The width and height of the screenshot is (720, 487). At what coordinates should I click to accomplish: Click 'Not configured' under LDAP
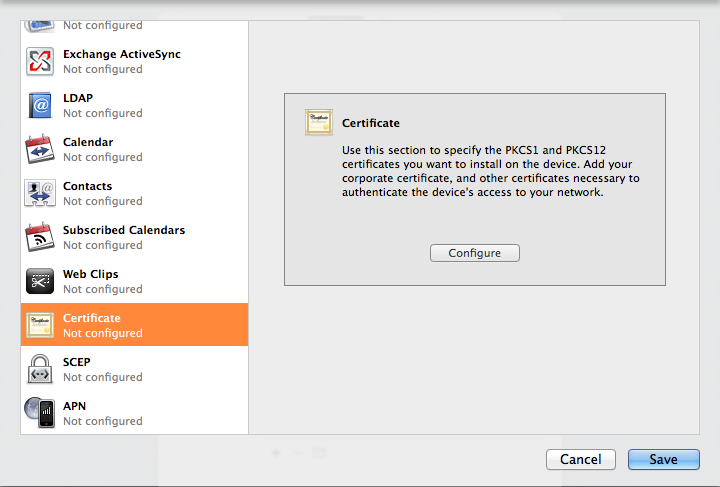tap(103, 113)
